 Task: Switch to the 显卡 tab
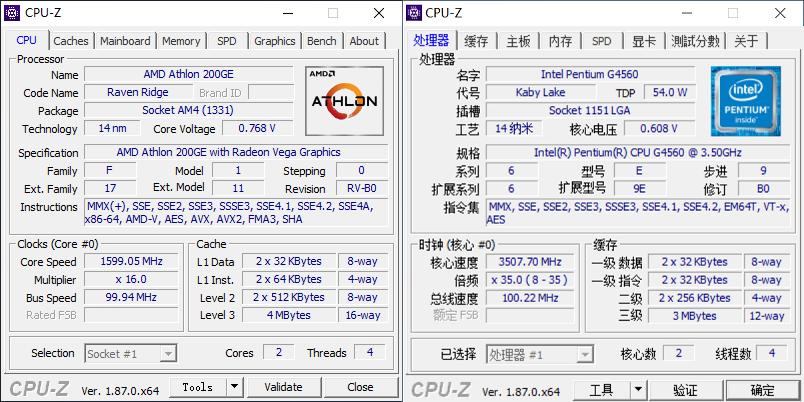(644, 41)
